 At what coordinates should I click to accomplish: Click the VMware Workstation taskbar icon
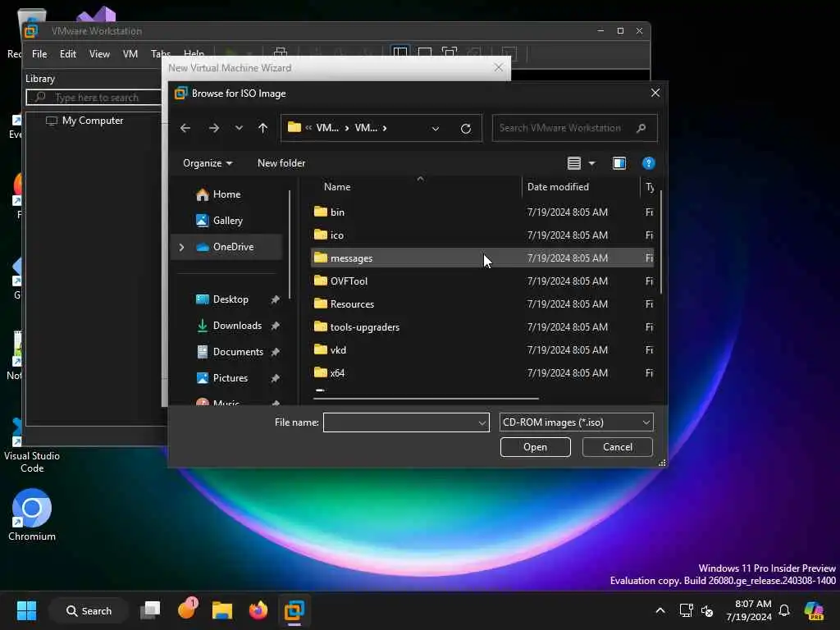coord(294,610)
